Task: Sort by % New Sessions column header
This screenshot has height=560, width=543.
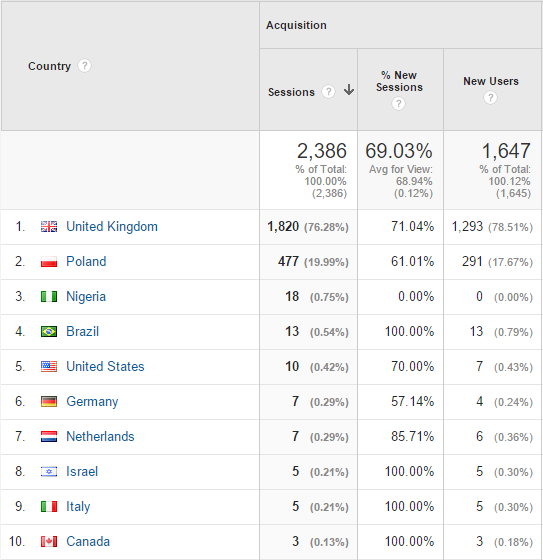Action: click(399, 81)
